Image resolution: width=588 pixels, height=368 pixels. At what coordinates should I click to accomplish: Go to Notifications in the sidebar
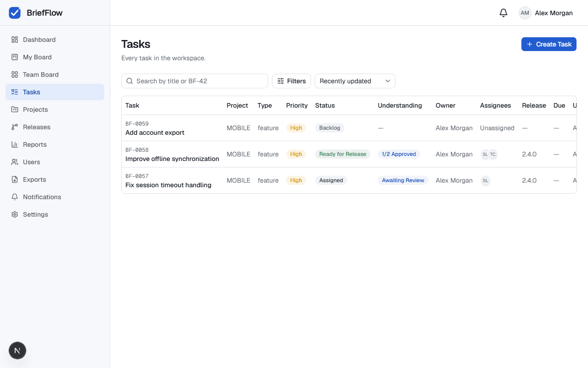pyautogui.click(x=55, y=197)
